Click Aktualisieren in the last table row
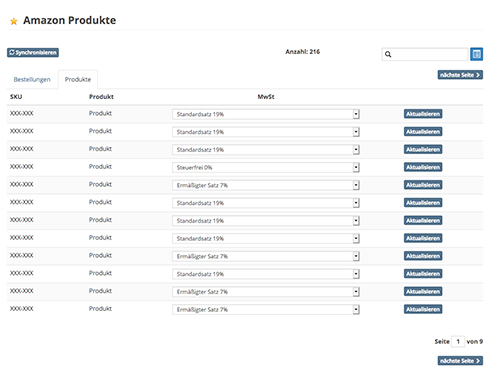The height and width of the screenshot is (380, 500). 423,309
